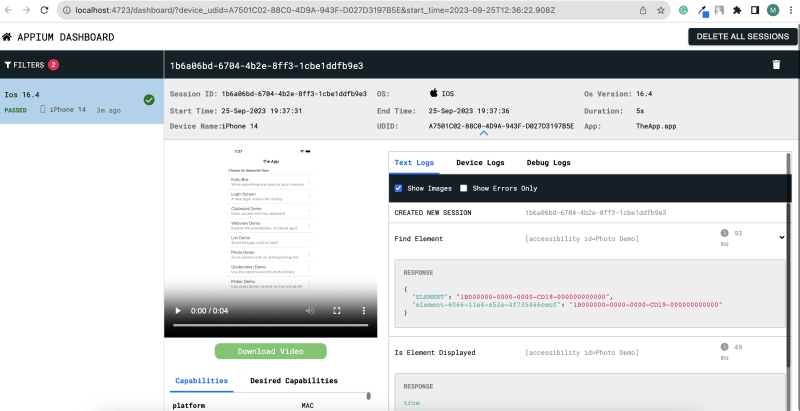Bookmark this page with the star icon
800x411 pixels.
661,10
